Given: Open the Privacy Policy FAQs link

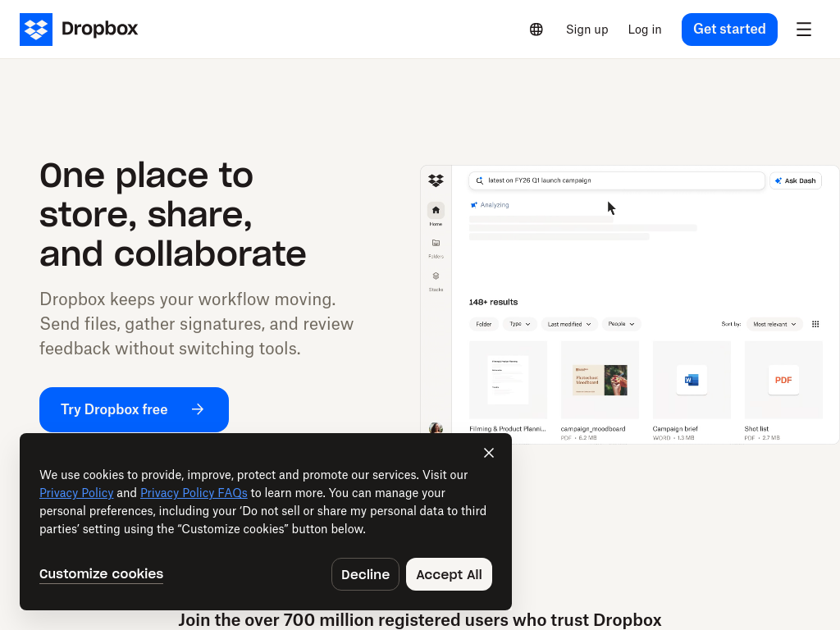Looking at the screenshot, I should coord(194,493).
